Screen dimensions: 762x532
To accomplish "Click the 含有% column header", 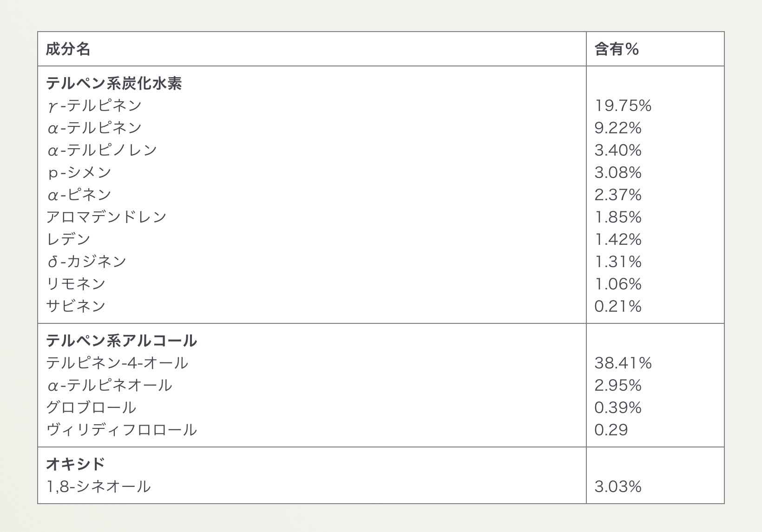I will click(x=617, y=49).
